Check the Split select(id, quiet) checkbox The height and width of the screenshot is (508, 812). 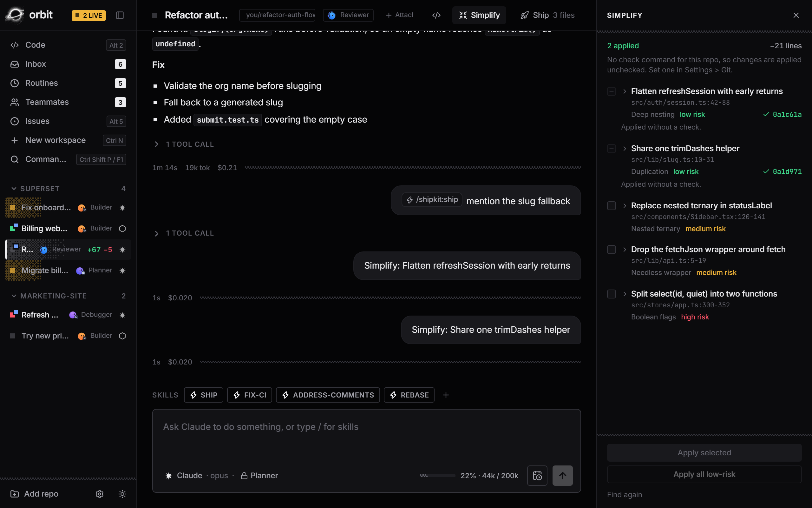tap(611, 294)
